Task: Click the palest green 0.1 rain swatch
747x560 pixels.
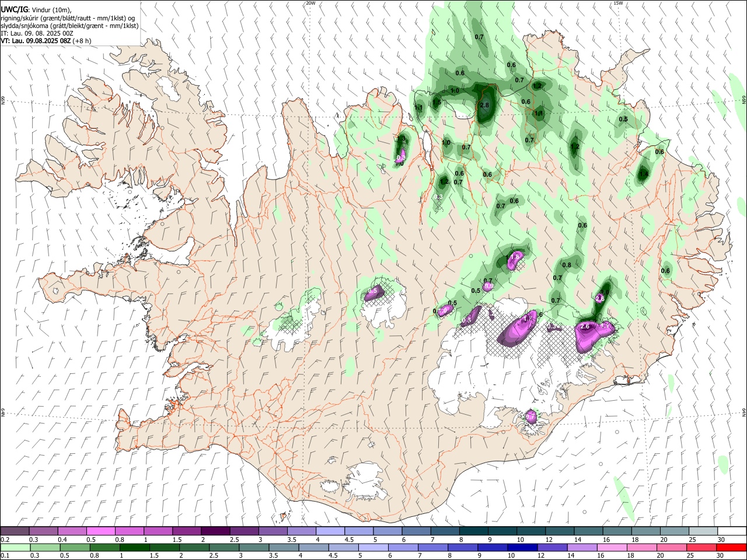Action: (x=15, y=547)
